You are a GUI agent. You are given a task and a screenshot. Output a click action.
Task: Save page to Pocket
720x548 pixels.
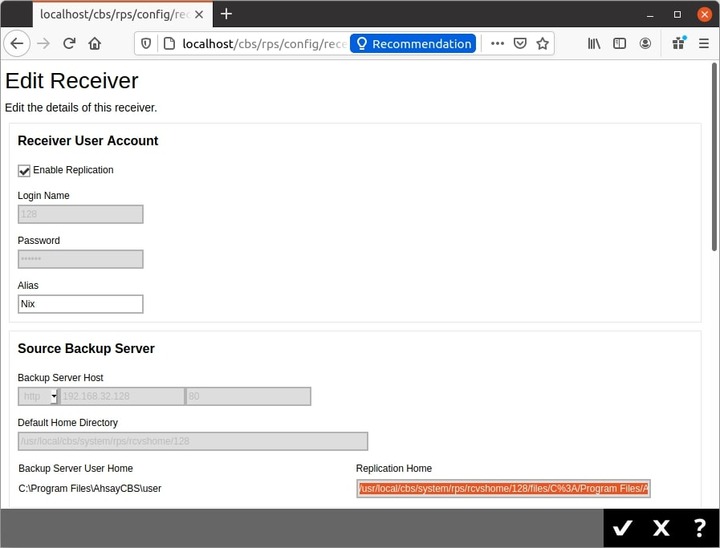[520, 44]
